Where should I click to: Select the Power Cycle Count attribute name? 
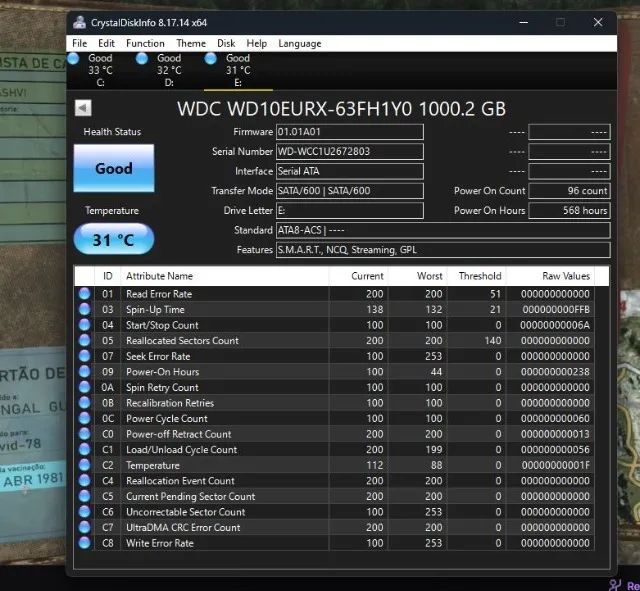click(167, 418)
